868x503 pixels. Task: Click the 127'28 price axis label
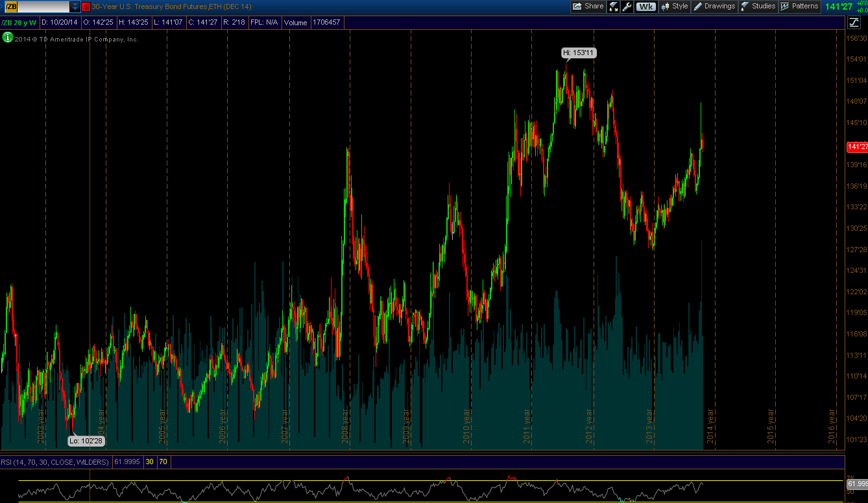[x=856, y=250]
